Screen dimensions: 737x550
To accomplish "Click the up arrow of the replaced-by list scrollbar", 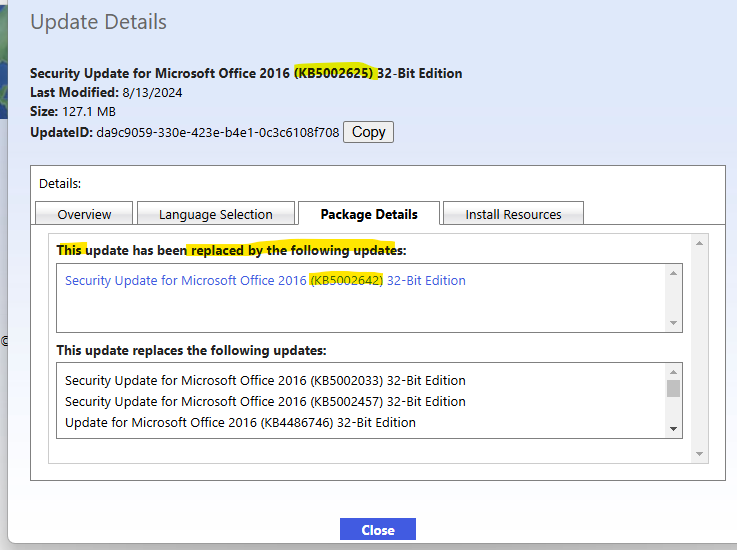I will point(674,274).
